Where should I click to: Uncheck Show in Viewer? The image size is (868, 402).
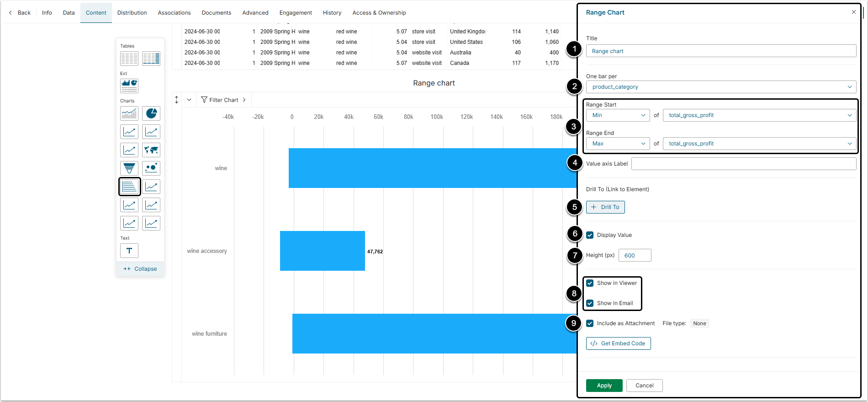coord(590,283)
